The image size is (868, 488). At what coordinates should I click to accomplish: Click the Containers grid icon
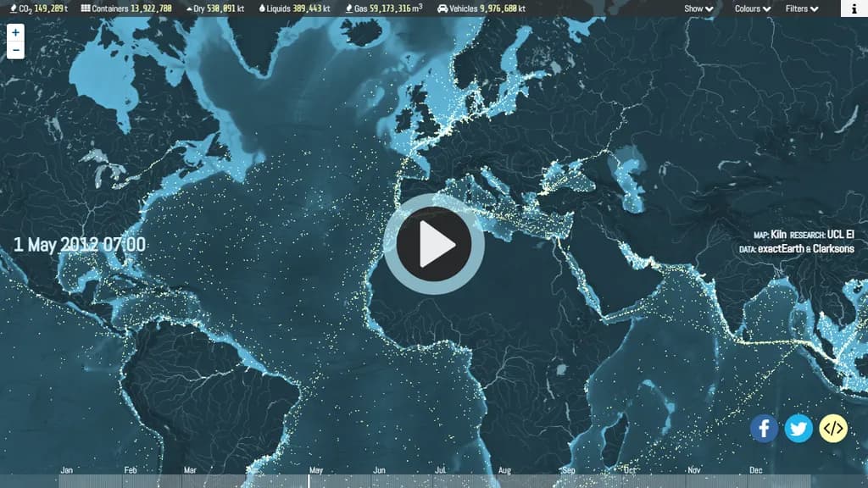(x=86, y=8)
